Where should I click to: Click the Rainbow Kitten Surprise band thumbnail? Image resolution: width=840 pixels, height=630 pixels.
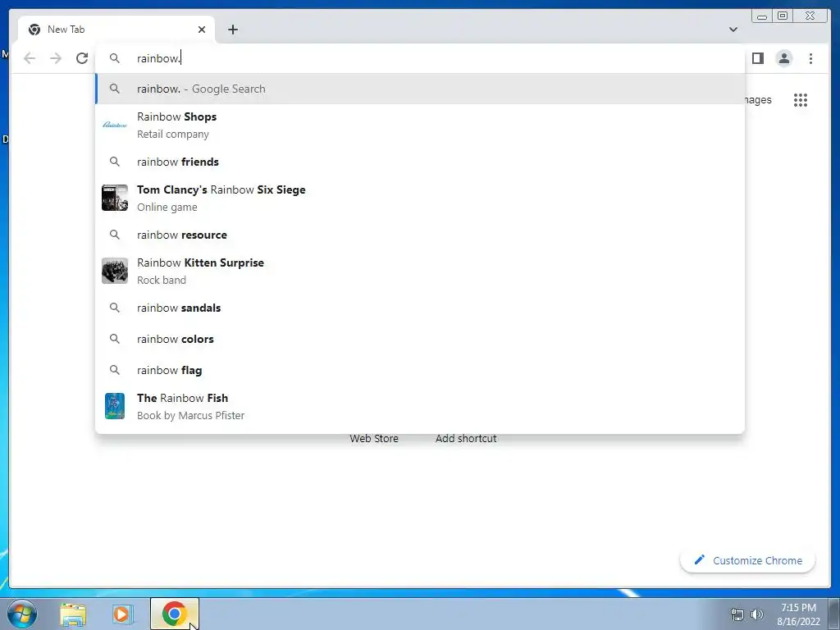click(115, 271)
